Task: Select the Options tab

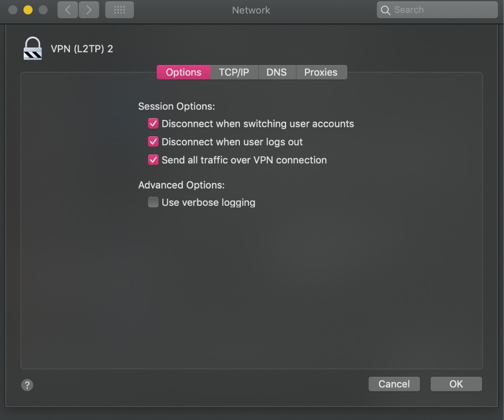Action: [183, 72]
